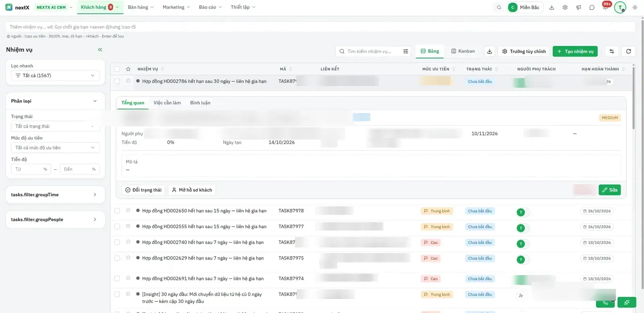Open the 'Tất cả trạng thái' status dropdown
644x313 pixels.
[55, 126]
